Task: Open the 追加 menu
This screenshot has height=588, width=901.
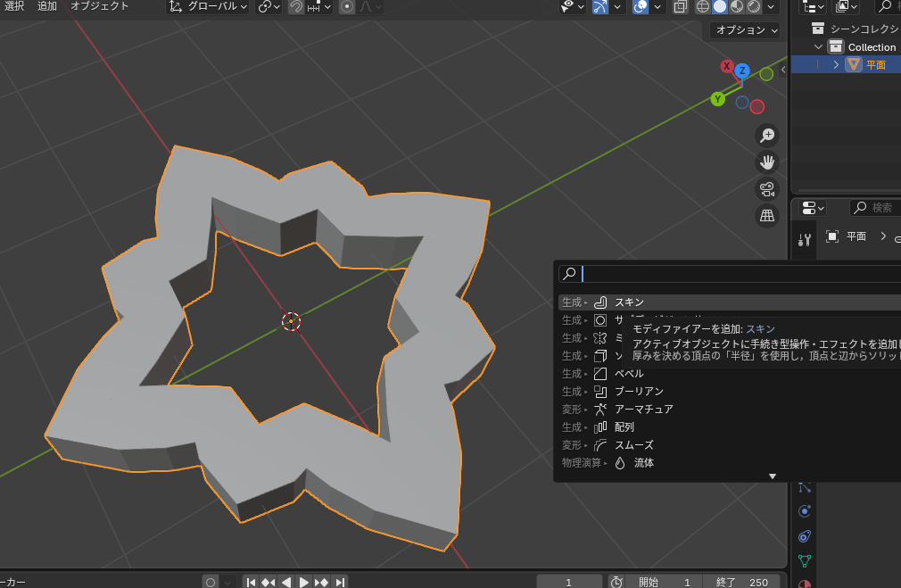Action: coord(47,6)
